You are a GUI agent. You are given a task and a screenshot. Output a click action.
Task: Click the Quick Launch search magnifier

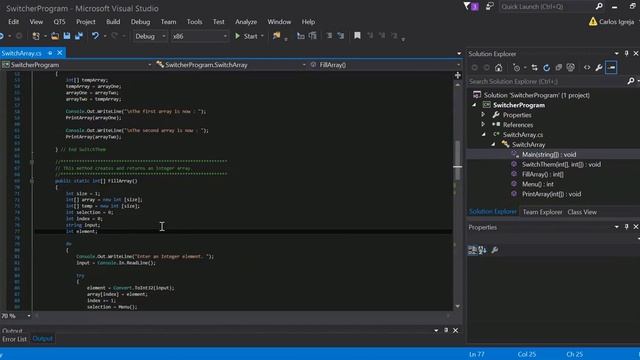point(599,7)
